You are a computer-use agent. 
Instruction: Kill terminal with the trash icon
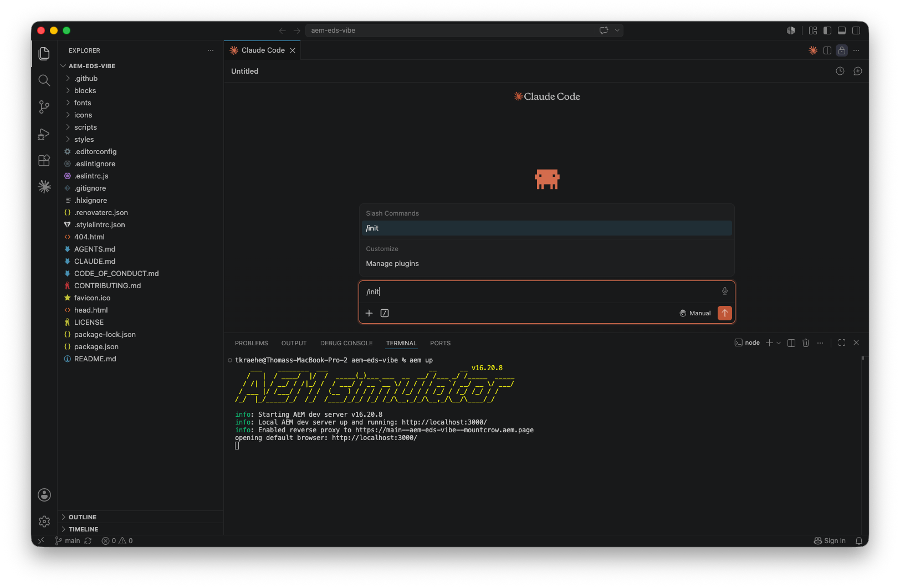[806, 343]
